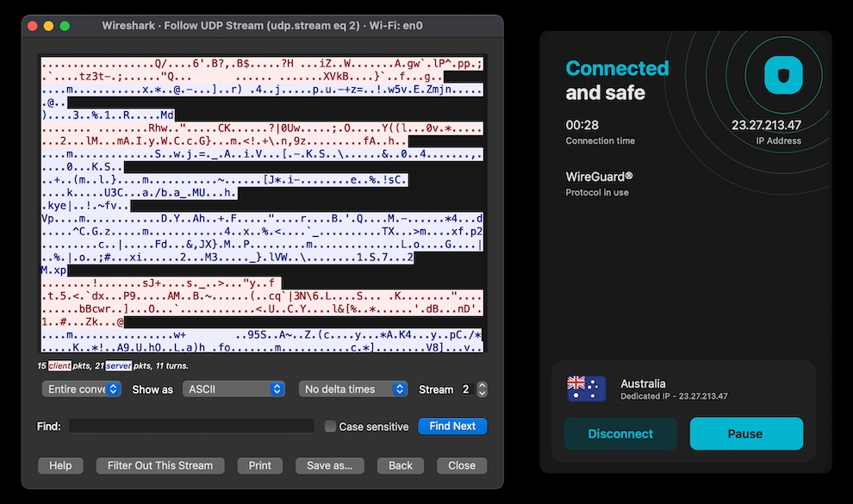Click Filter Out This Stream
Viewport: 853px width, 504px height.
(x=160, y=465)
